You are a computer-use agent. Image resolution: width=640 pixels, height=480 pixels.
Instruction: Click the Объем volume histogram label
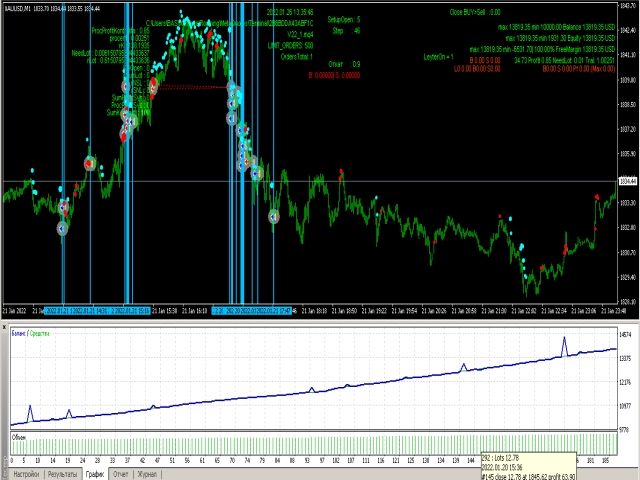pos(19,437)
